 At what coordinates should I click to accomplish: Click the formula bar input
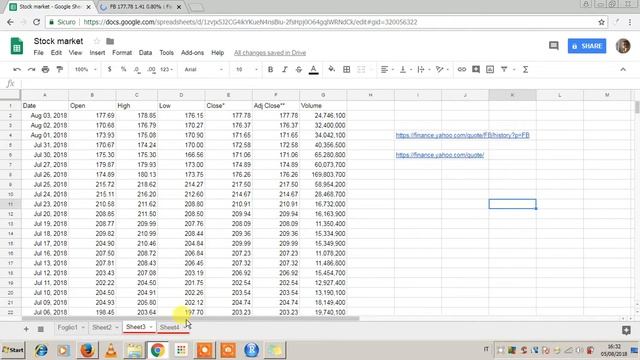point(329,83)
